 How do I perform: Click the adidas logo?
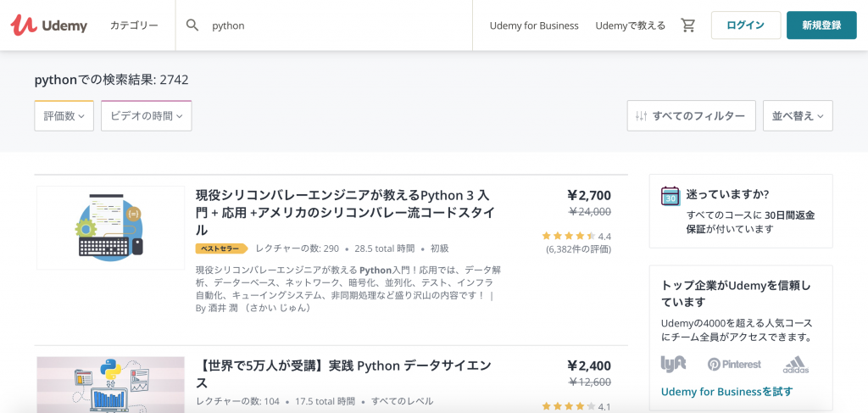pyautogui.click(x=795, y=365)
